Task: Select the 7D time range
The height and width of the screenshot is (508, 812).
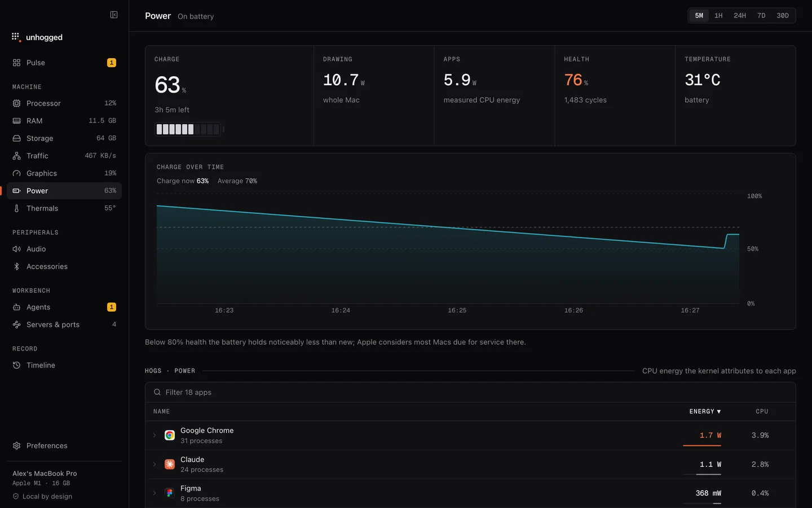Action: point(761,15)
